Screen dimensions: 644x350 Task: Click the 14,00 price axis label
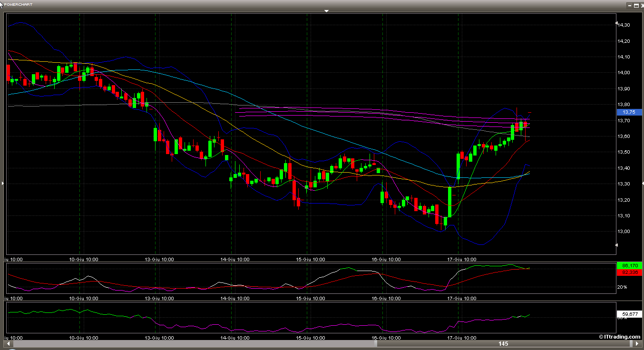[x=624, y=73]
